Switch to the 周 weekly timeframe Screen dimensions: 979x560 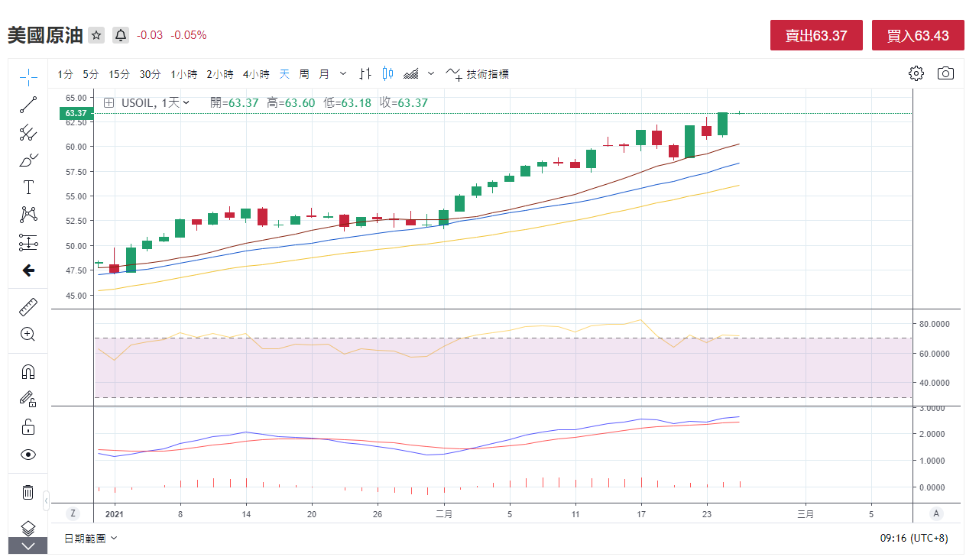[x=304, y=74]
